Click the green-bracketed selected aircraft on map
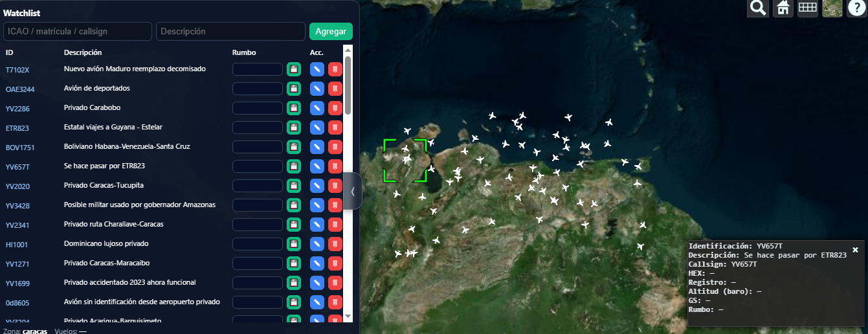This screenshot has width=868, height=334. [x=405, y=160]
